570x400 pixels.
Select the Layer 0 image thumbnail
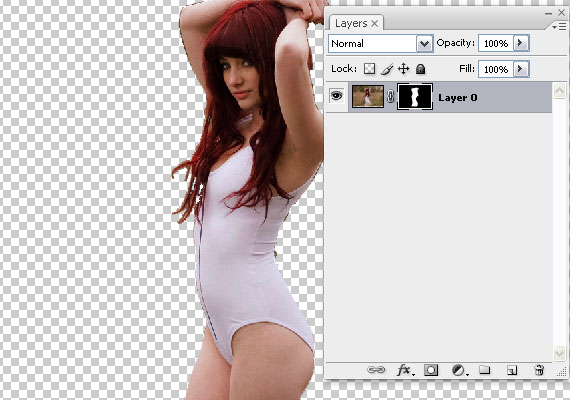click(x=368, y=96)
